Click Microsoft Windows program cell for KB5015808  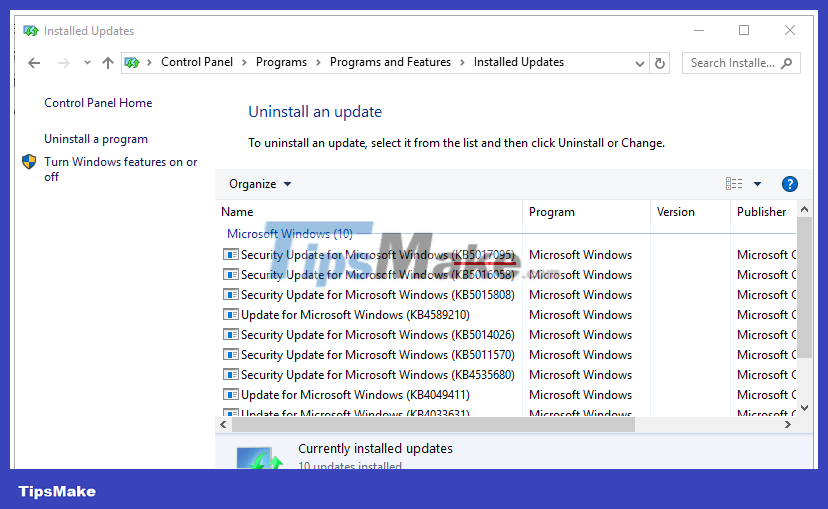click(580, 295)
